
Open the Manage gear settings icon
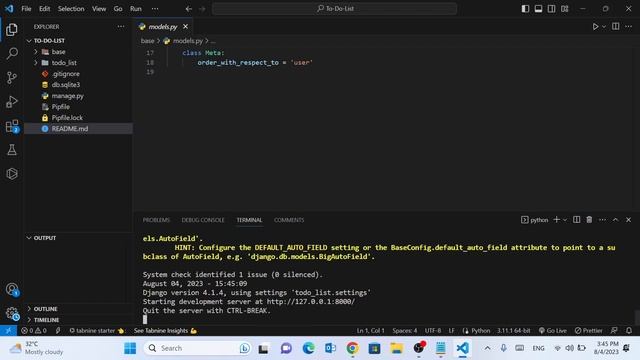click(12, 313)
